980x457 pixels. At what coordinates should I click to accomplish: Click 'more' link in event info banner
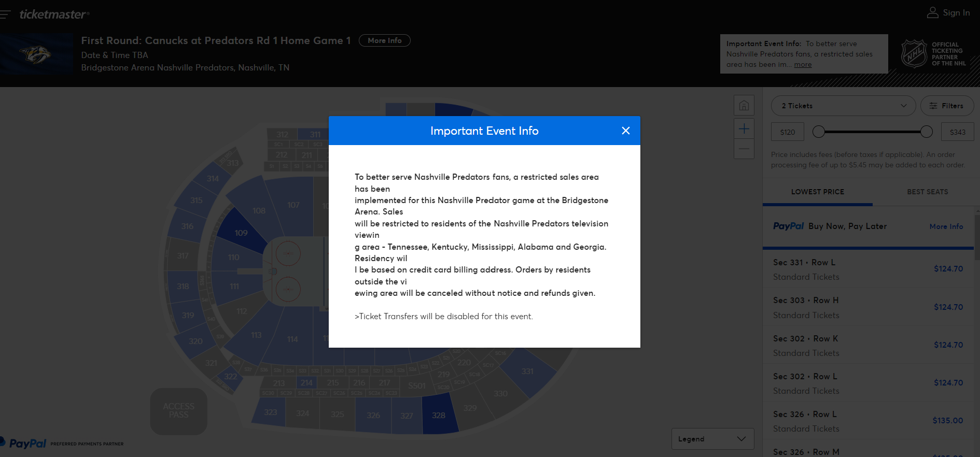click(x=803, y=65)
